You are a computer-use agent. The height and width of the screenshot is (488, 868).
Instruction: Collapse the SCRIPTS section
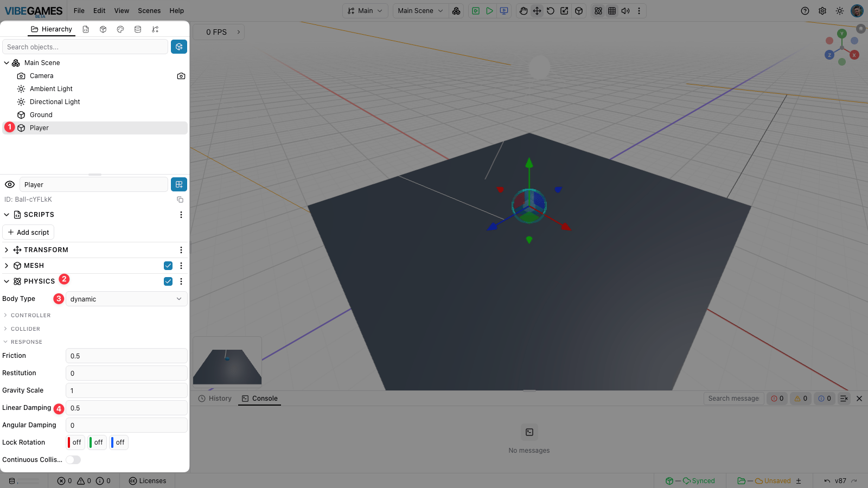click(x=7, y=215)
